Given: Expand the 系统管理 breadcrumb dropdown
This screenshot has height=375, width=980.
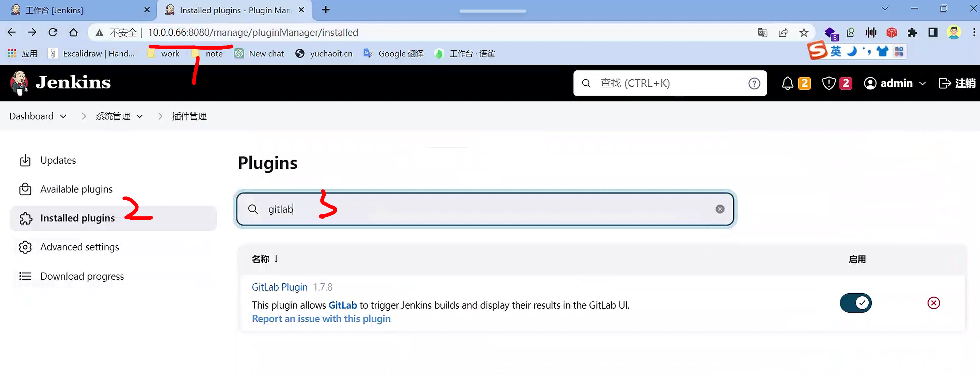Looking at the screenshot, I should 140,116.
